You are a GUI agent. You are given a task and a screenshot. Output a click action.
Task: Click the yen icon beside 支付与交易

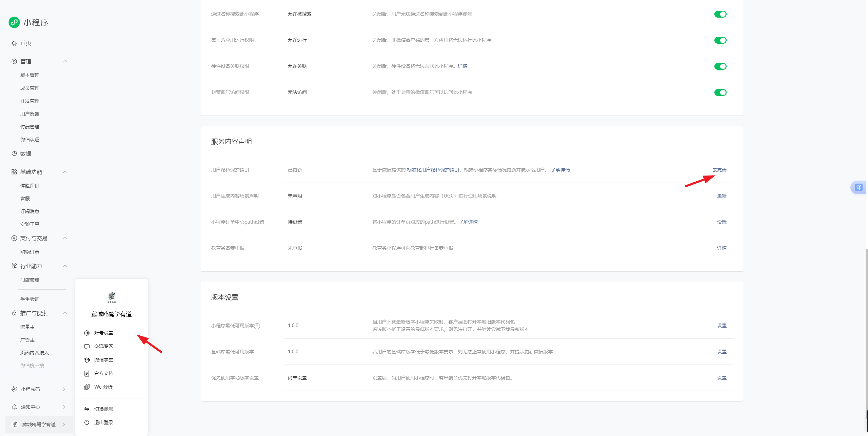(14, 238)
